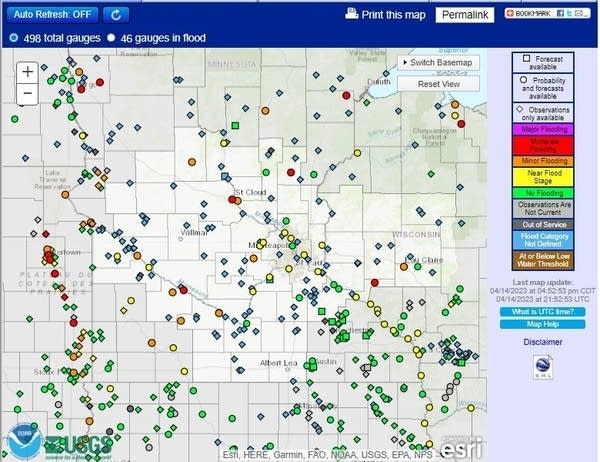Select red gauge southwest of Eau Claire
Viewport: 600px width, 462px height.
coord(375,282)
